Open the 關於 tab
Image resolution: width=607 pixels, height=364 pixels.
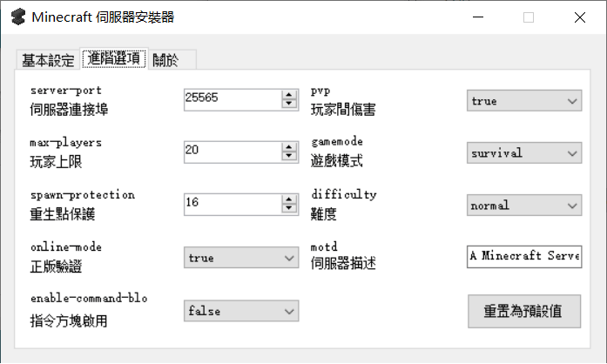pos(172,60)
